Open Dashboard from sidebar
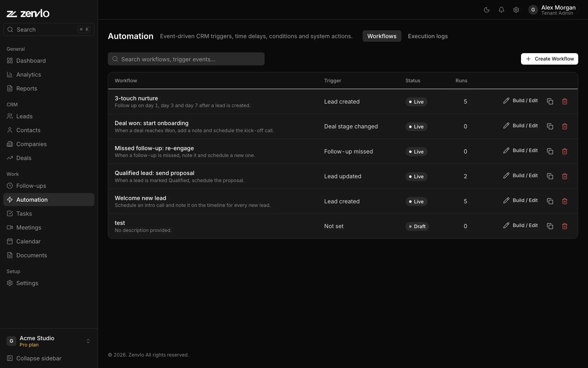This screenshot has height=368, width=588. tap(49, 61)
